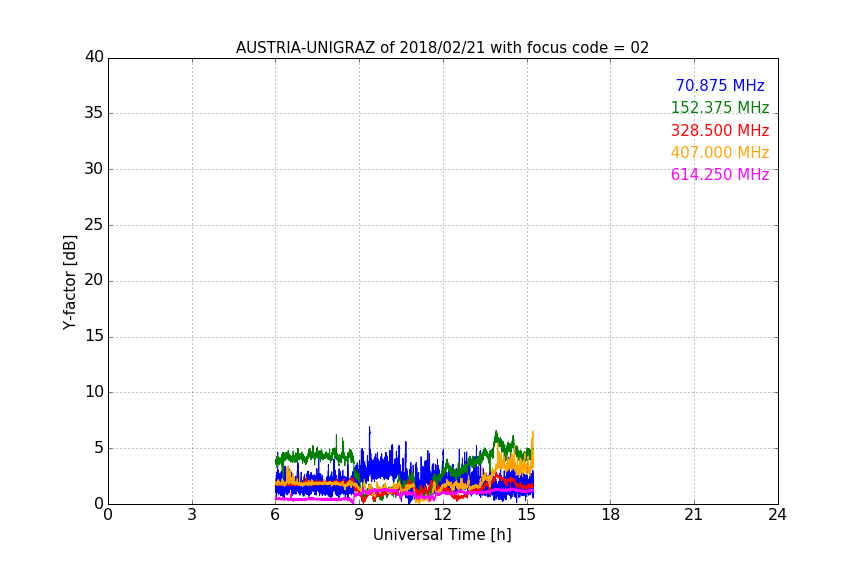Screen dimensions: 864x576
Task: Click the y-axis tick label 25
Action: pyautogui.click(x=94, y=224)
